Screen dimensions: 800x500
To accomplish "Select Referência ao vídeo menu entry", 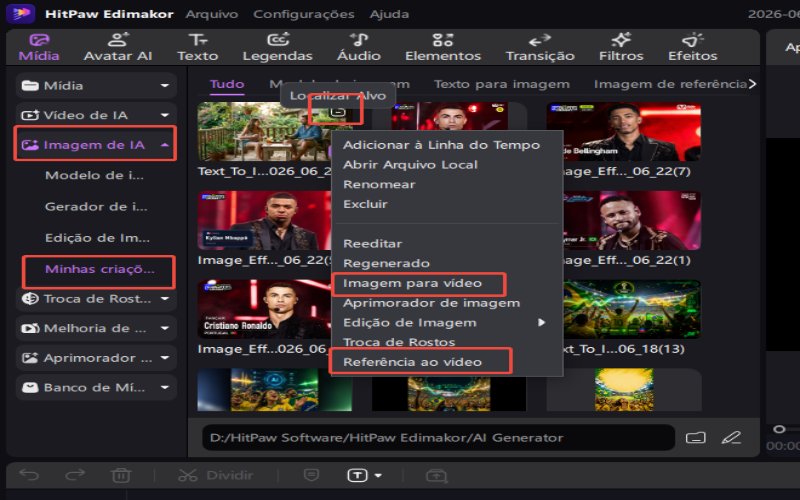I will pos(412,362).
